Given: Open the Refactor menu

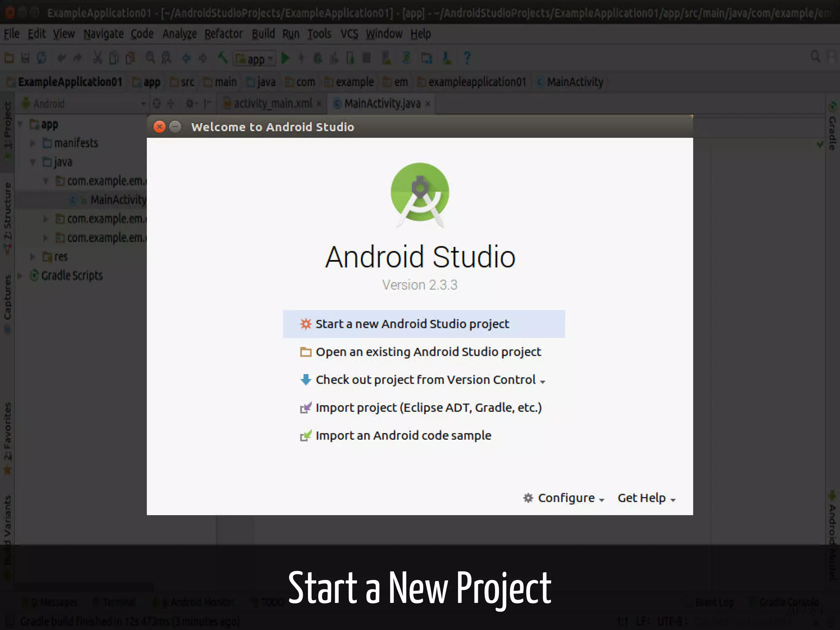Looking at the screenshot, I should point(224,34).
